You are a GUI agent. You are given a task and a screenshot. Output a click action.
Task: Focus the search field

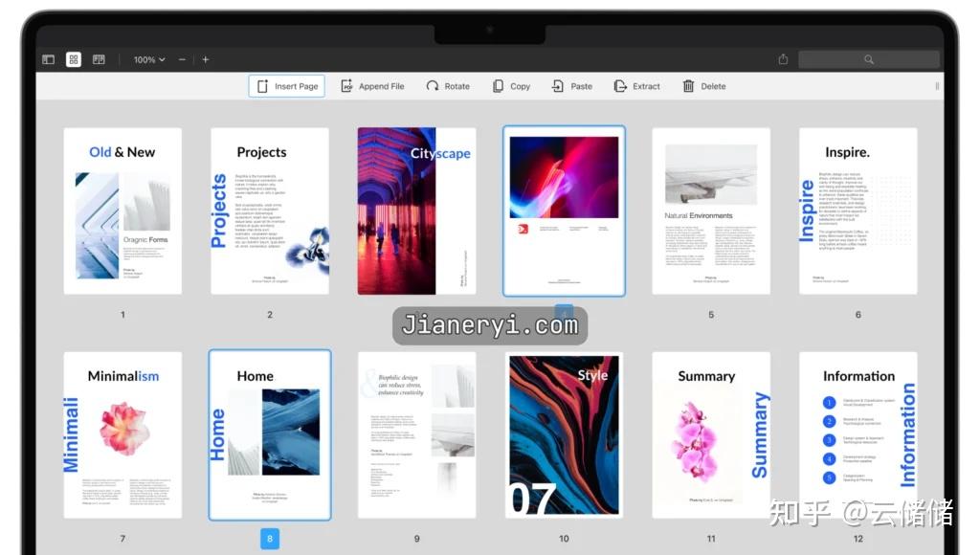[869, 59]
